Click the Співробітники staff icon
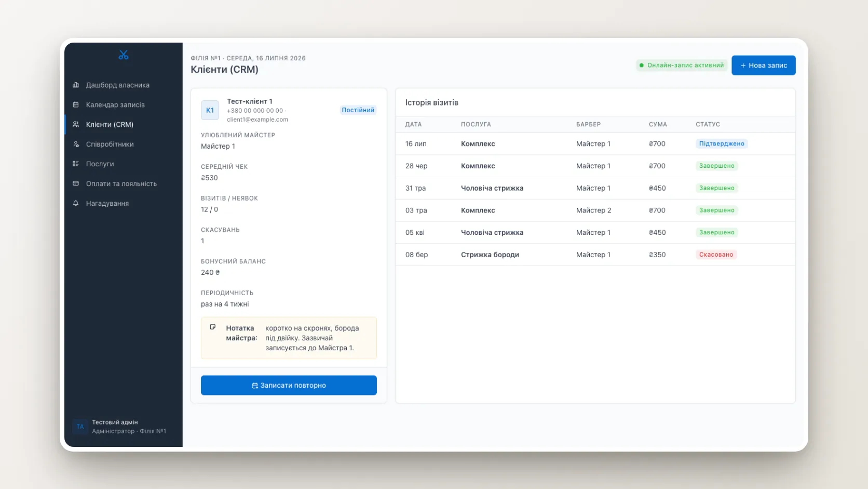This screenshot has height=489, width=868. pyautogui.click(x=76, y=144)
